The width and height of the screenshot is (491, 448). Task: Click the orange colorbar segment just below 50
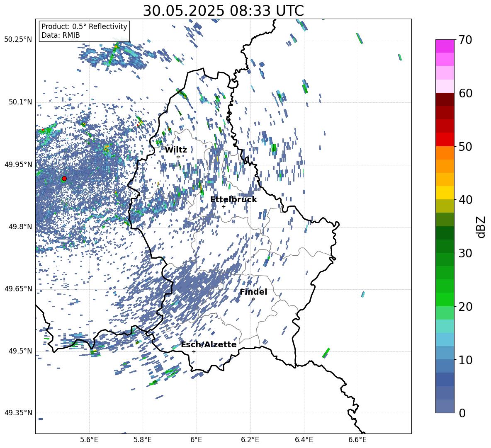click(445, 153)
